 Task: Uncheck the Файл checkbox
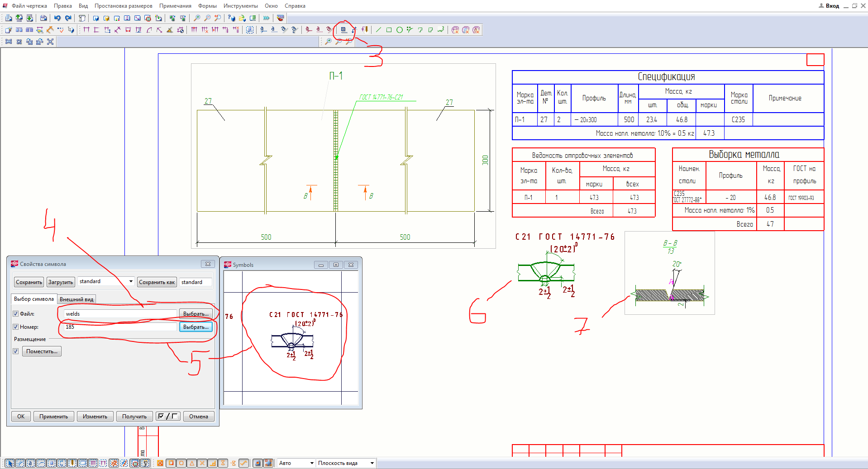tap(16, 314)
